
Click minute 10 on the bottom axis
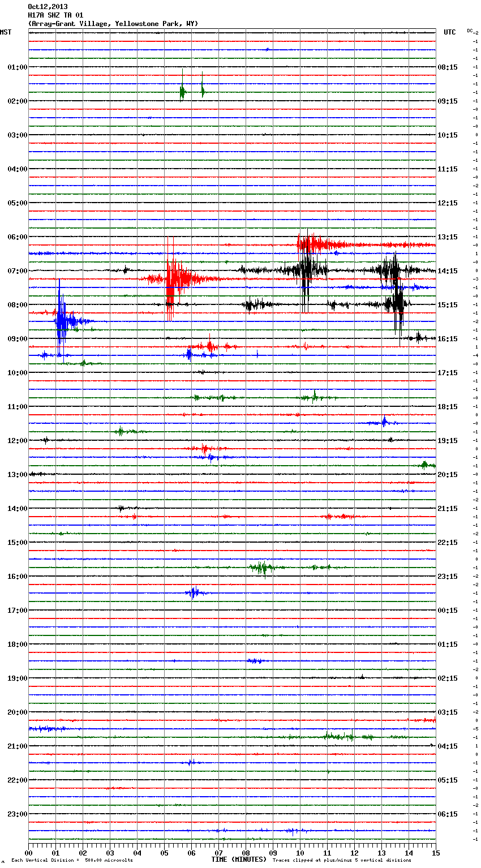[x=300, y=853]
